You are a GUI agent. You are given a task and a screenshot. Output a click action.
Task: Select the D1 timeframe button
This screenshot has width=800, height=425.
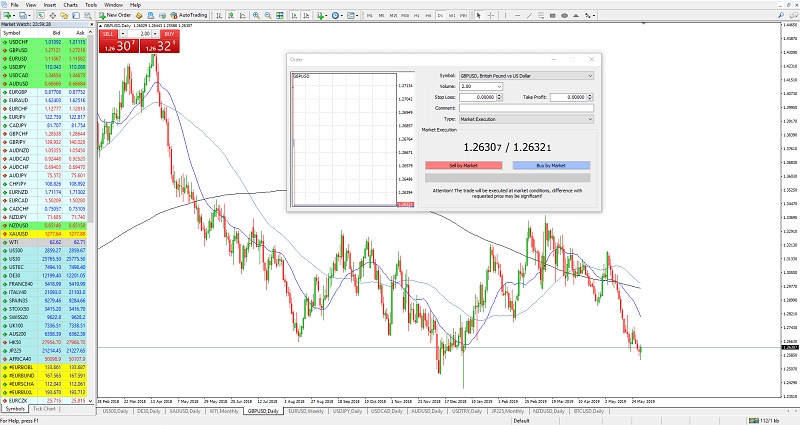[440, 15]
